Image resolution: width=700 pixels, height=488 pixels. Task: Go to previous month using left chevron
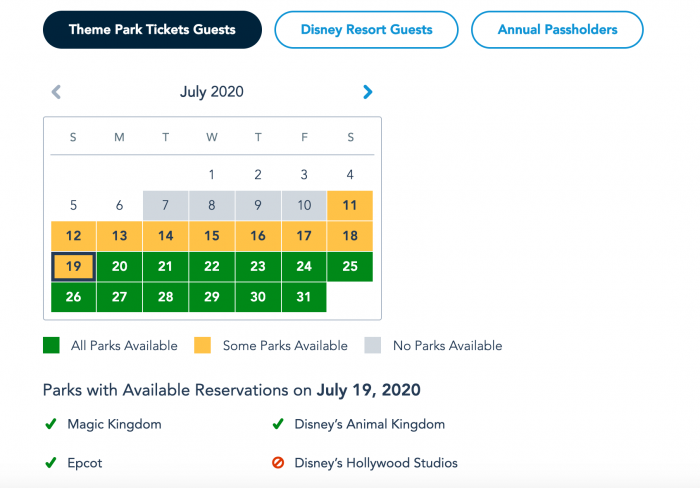(x=56, y=92)
